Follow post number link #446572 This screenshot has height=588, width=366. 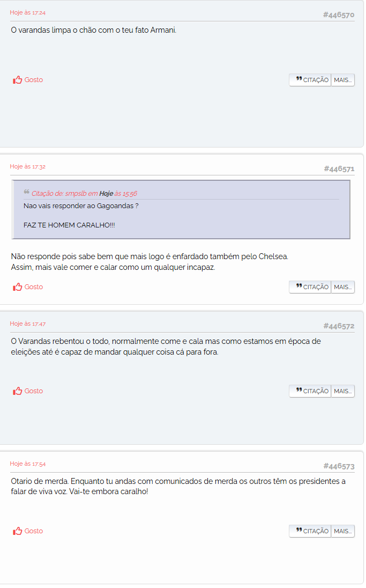pyautogui.click(x=339, y=326)
